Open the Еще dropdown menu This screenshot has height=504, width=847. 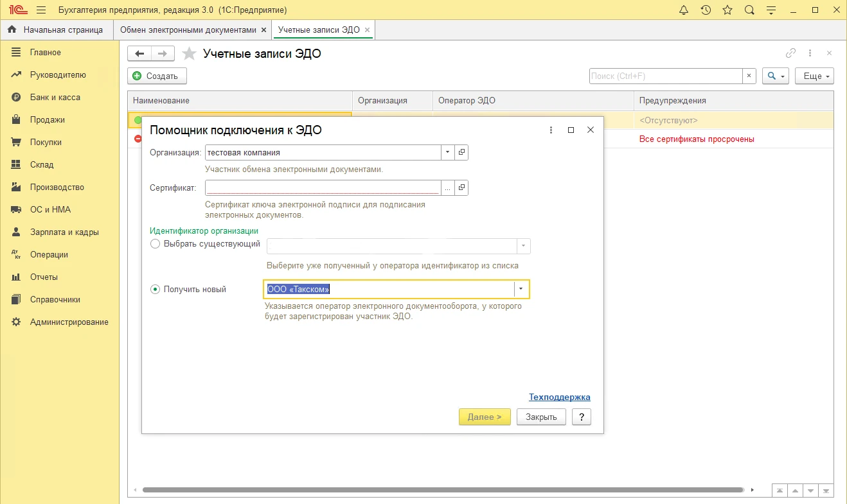point(814,76)
